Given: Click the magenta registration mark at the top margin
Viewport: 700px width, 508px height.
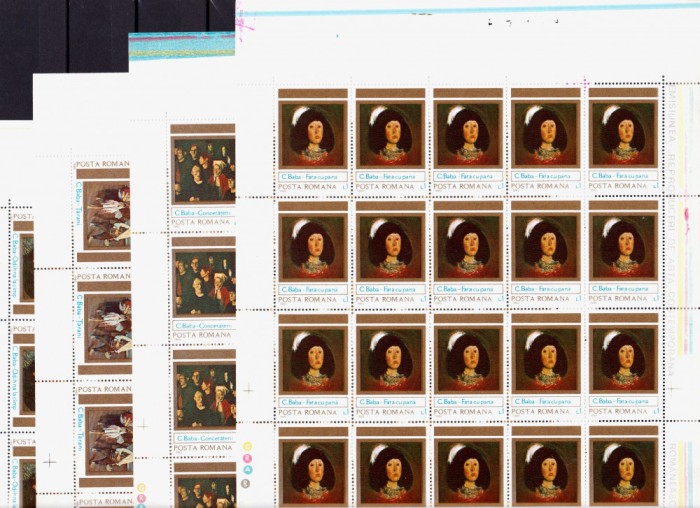Looking at the screenshot, I should coord(243,20).
